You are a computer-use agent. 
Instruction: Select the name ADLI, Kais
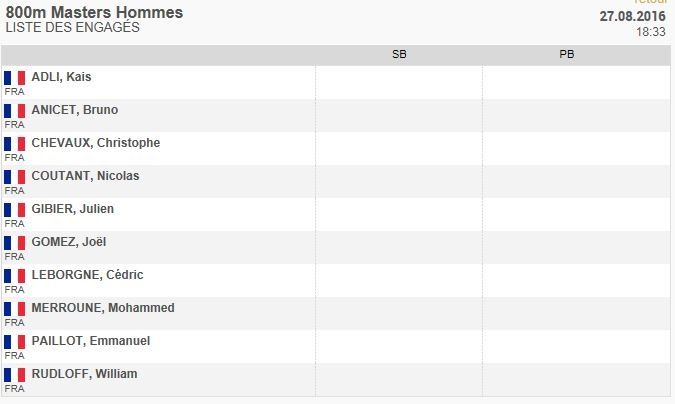tap(61, 77)
